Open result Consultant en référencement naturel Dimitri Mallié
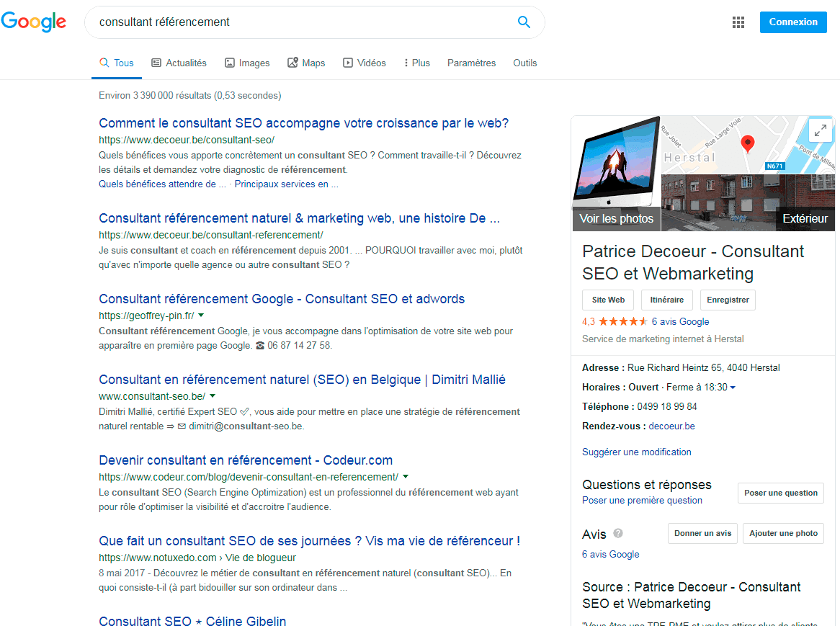This screenshot has height=626, width=840. (x=302, y=380)
